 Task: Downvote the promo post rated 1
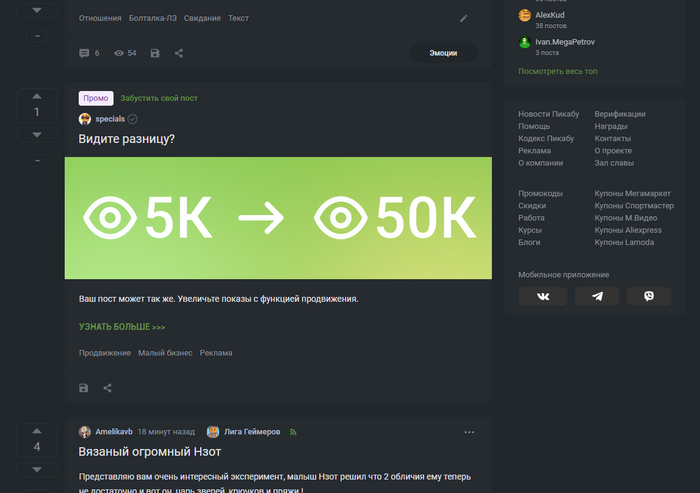coord(37,135)
